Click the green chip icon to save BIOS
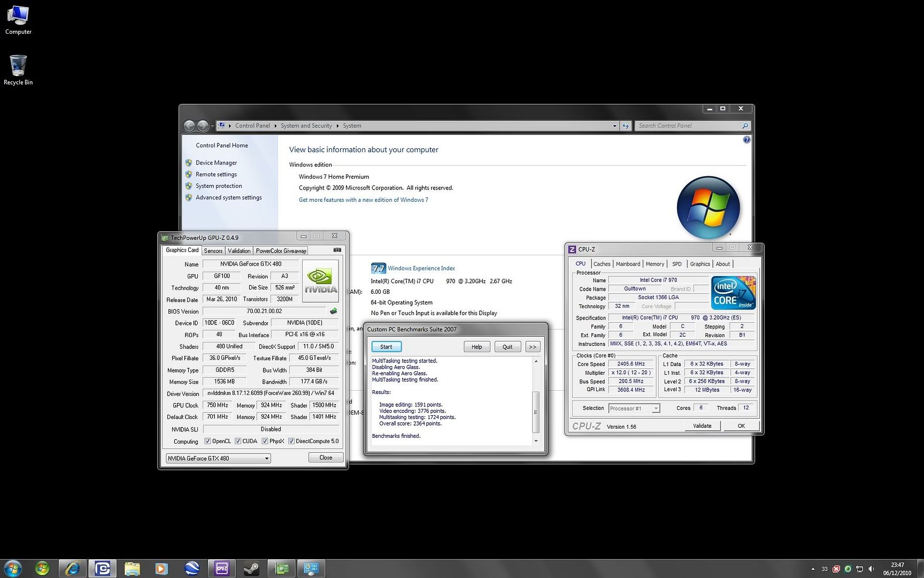 (x=333, y=311)
